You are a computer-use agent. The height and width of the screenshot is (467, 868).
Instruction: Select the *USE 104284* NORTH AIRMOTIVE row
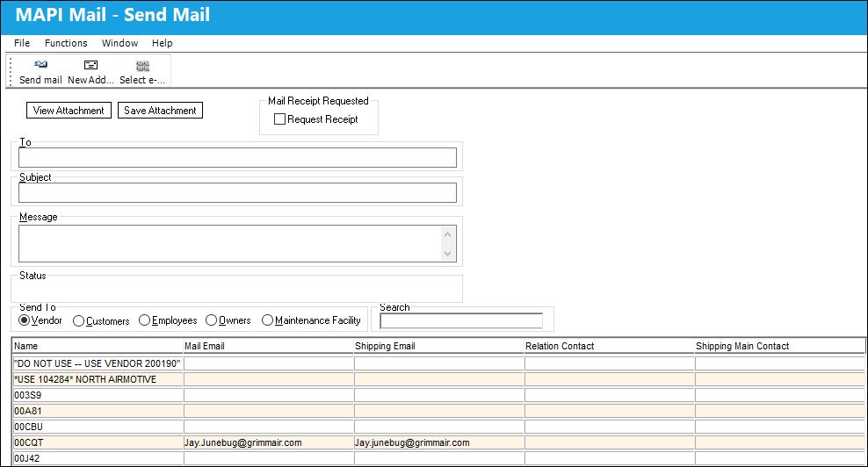pos(438,379)
